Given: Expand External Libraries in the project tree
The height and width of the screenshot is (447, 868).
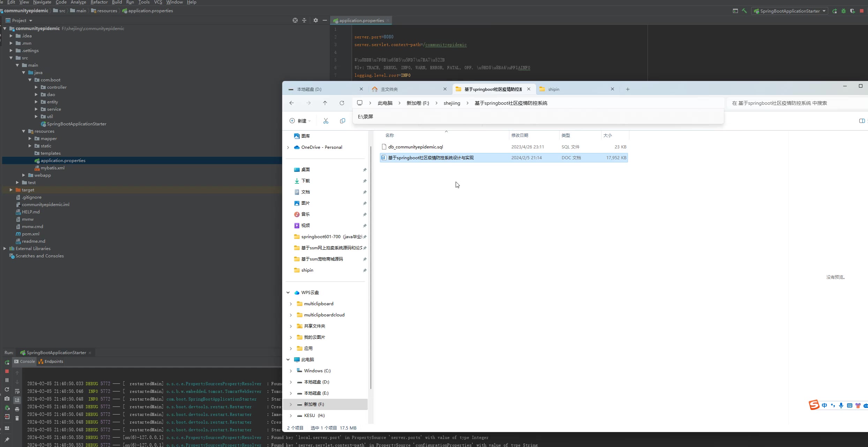Looking at the screenshot, I should point(5,249).
